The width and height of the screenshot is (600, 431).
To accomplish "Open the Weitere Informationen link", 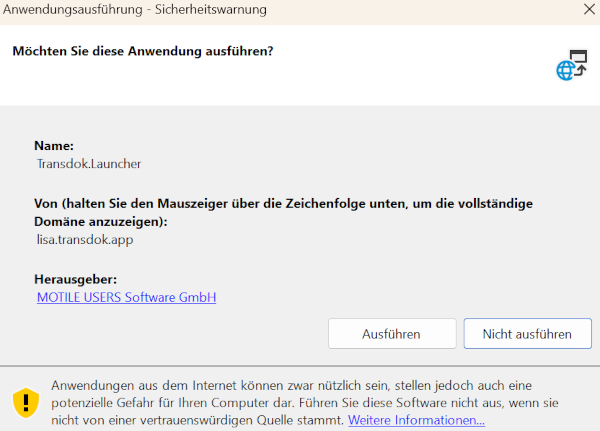I will click(416, 420).
